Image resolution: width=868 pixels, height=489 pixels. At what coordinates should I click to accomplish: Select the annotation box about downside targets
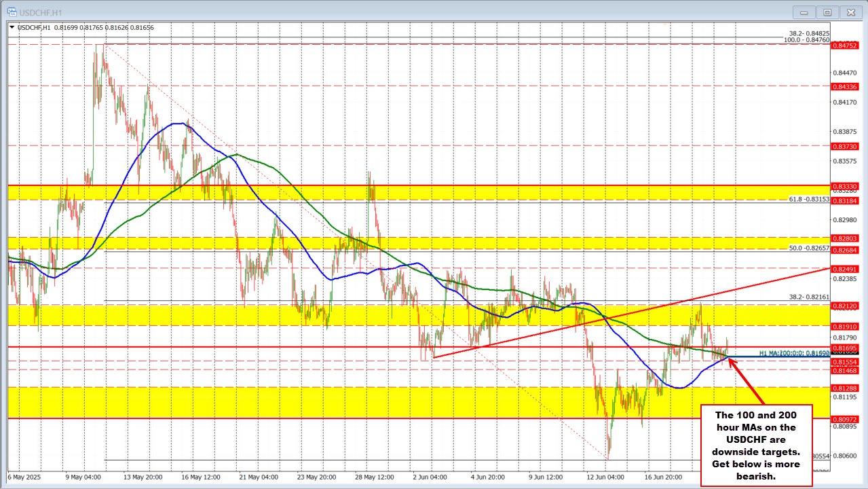pyautogui.click(x=755, y=445)
